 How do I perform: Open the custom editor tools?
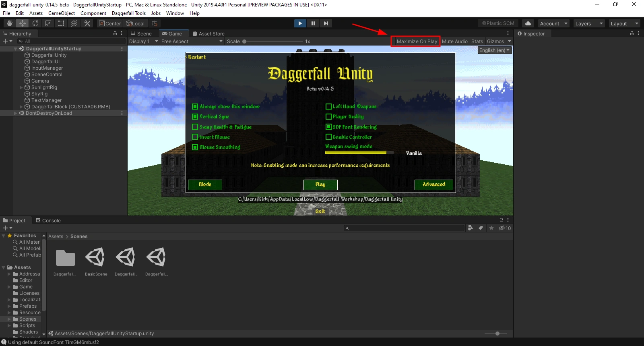pos(87,23)
